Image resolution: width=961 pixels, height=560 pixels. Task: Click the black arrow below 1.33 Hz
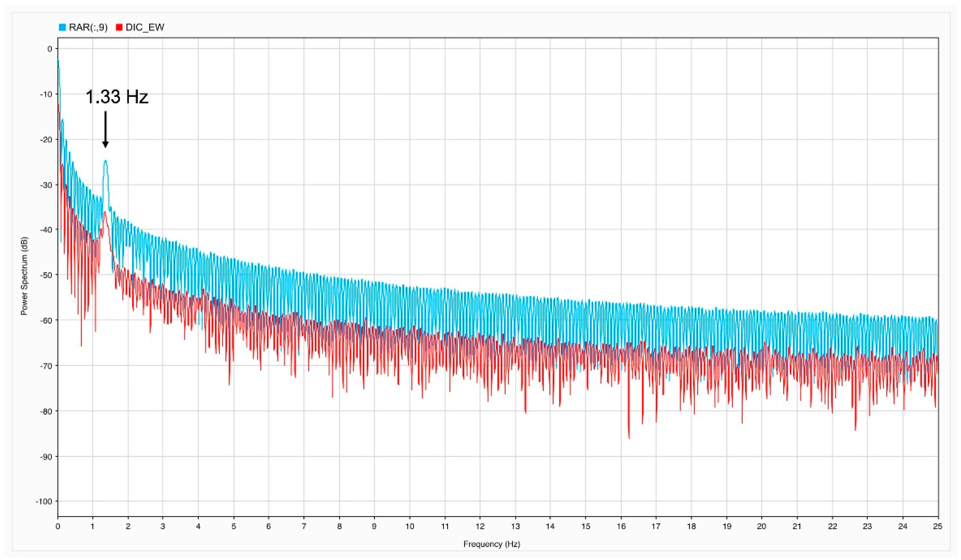tap(106, 130)
